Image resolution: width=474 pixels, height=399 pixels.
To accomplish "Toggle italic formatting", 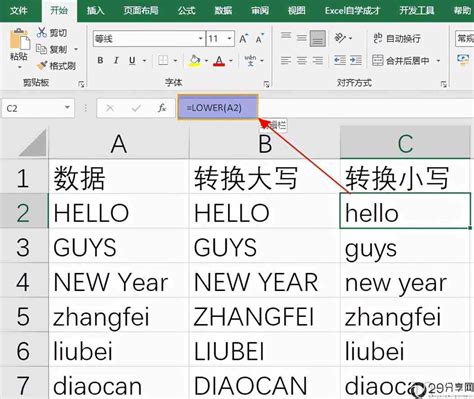I will [x=116, y=60].
